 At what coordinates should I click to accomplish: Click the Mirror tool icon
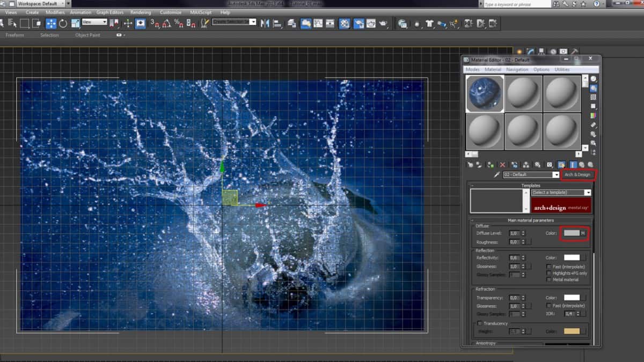265,23
